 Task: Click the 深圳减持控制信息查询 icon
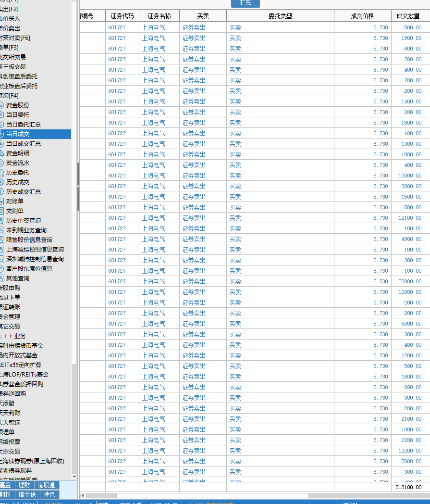coord(1,259)
